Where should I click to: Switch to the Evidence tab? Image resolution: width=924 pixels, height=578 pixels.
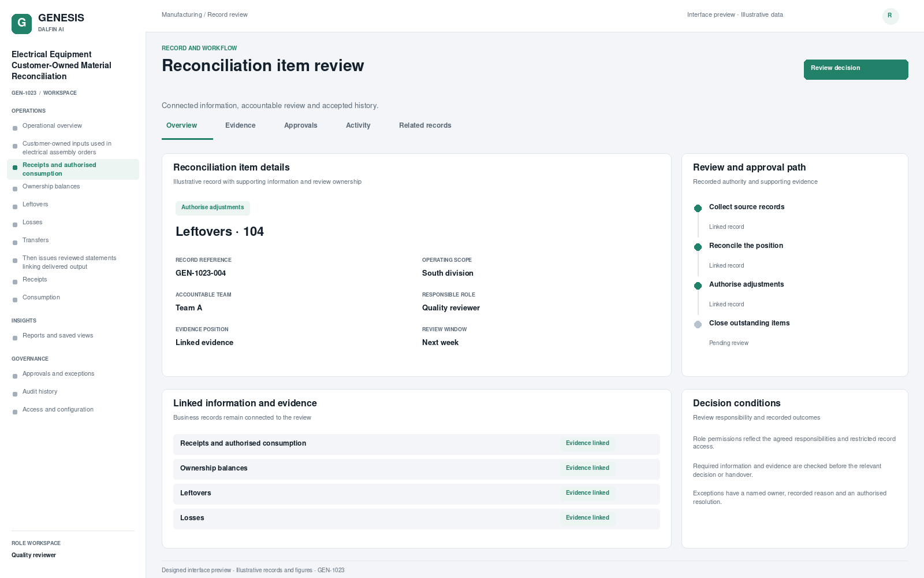[x=240, y=125]
